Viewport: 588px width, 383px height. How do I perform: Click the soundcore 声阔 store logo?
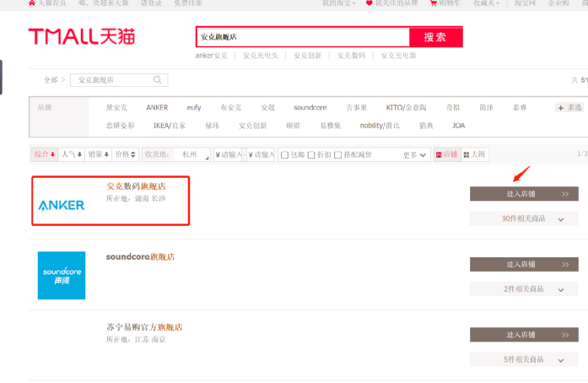pos(62,275)
